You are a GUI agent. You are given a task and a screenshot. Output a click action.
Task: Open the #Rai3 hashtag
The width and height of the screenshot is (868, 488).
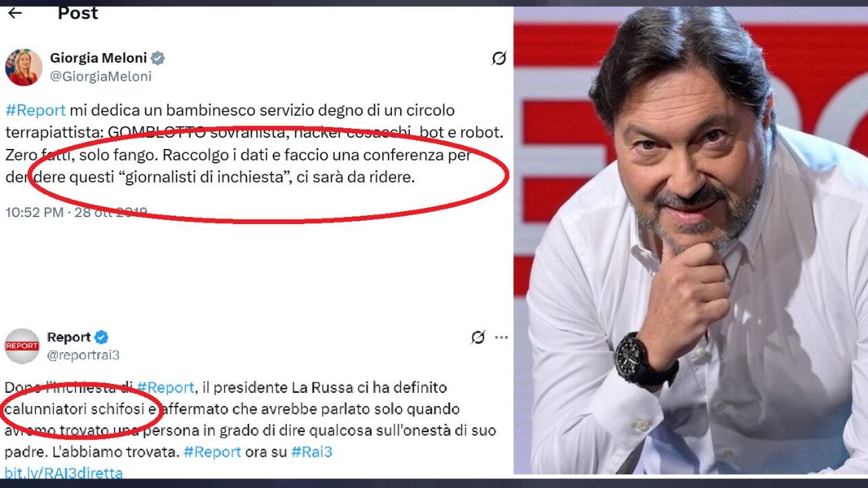pos(312,452)
